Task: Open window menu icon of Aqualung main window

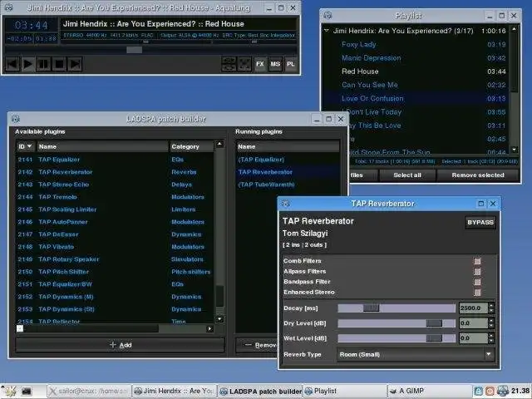Action: pyautogui.click(x=9, y=7)
